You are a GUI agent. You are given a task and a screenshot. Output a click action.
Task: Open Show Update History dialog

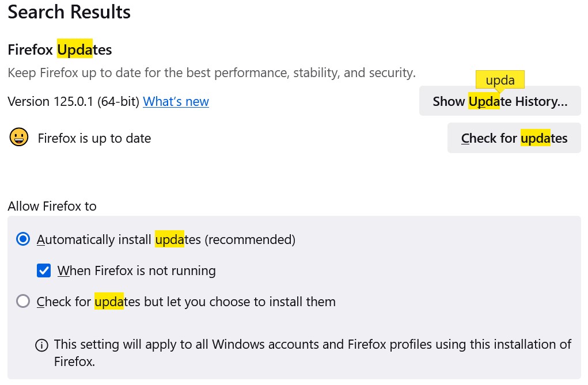(499, 102)
